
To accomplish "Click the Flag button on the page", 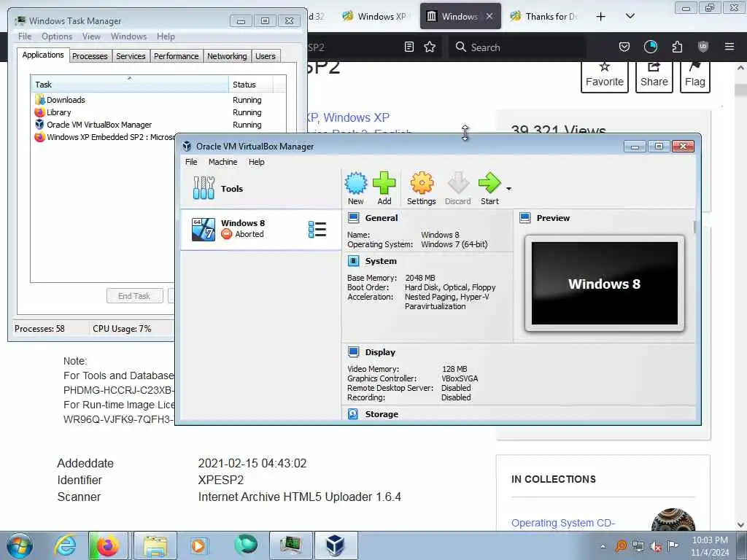I will 694,76.
